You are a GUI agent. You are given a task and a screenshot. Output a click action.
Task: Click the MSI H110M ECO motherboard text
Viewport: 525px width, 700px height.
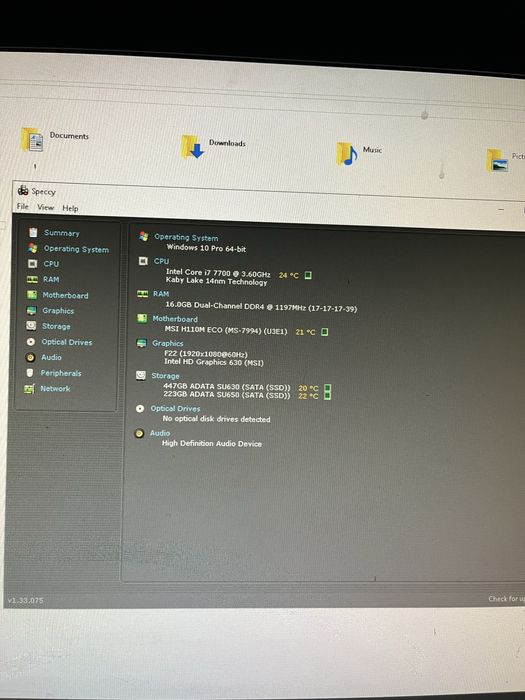point(226,330)
